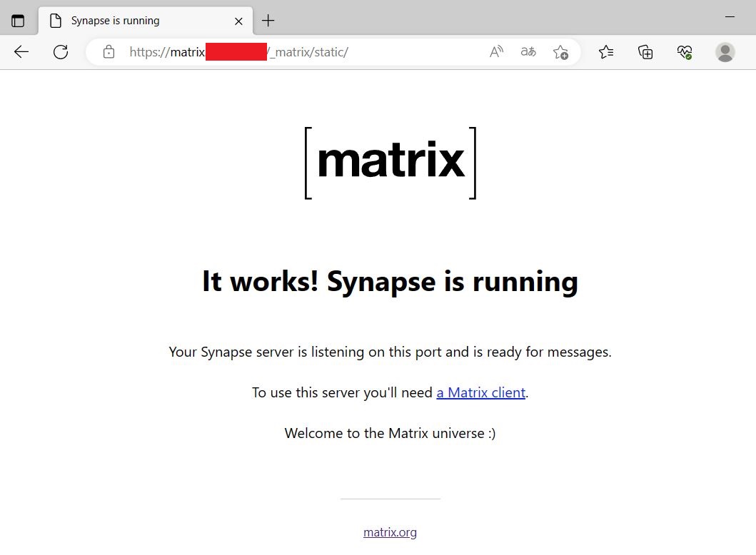Image resolution: width=756 pixels, height=555 pixels.
Task: Add this page to favorites
Action: (x=560, y=52)
